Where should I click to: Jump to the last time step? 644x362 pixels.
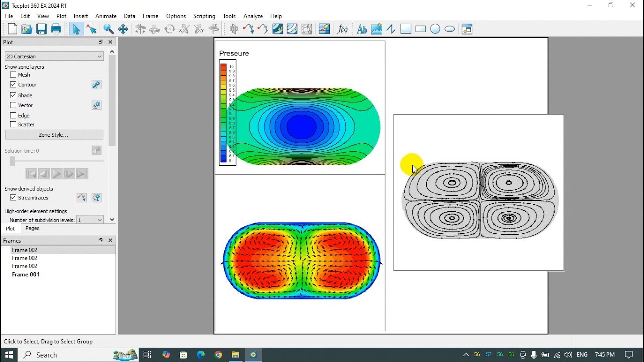point(83,174)
